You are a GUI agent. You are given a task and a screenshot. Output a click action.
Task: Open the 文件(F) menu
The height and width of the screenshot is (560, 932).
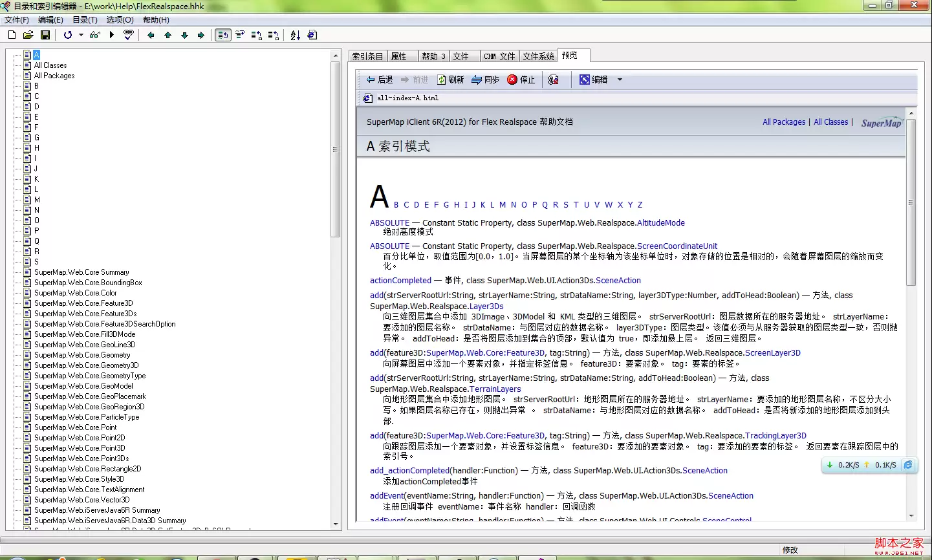(17, 20)
